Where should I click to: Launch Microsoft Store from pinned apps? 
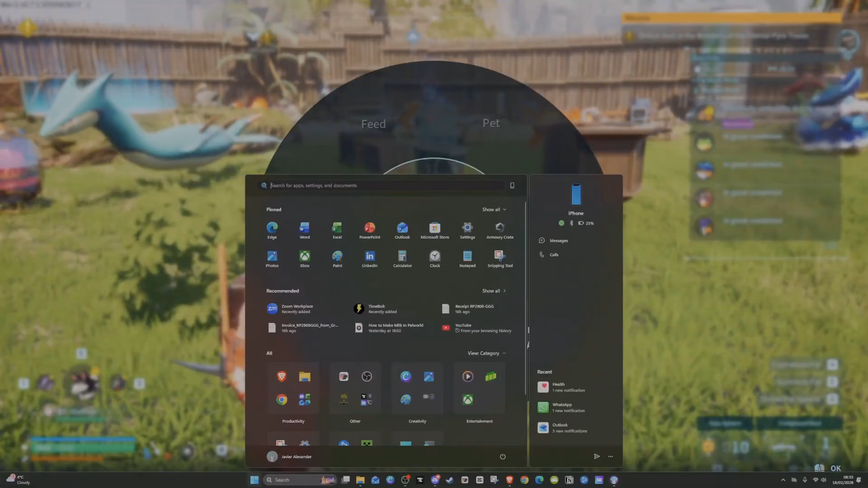click(x=434, y=230)
